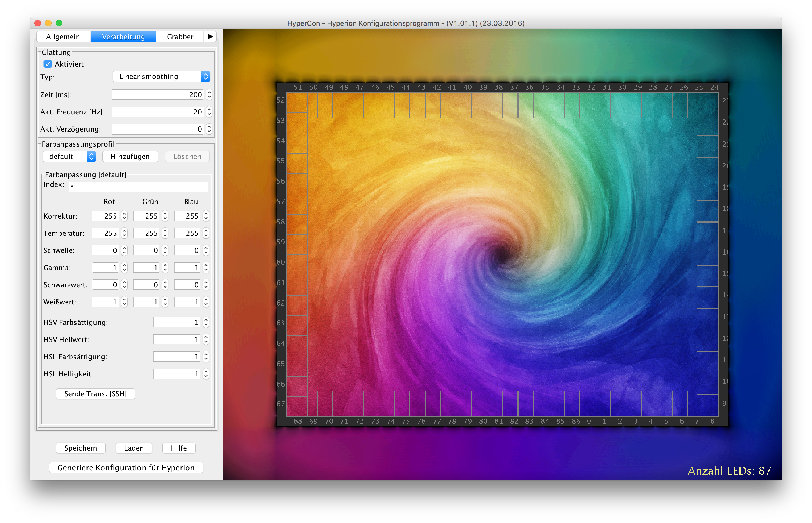Click the Akt. Frequenz stepper arrows
This screenshot has width=812, height=523.
[x=209, y=112]
